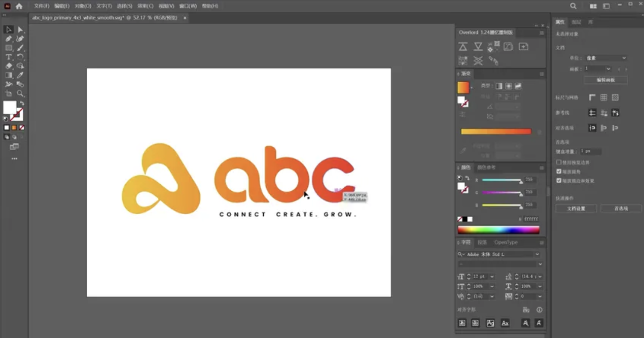The width and height of the screenshot is (644, 338).
Task: Toggle smart guides icon
Action: [x=615, y=113]
